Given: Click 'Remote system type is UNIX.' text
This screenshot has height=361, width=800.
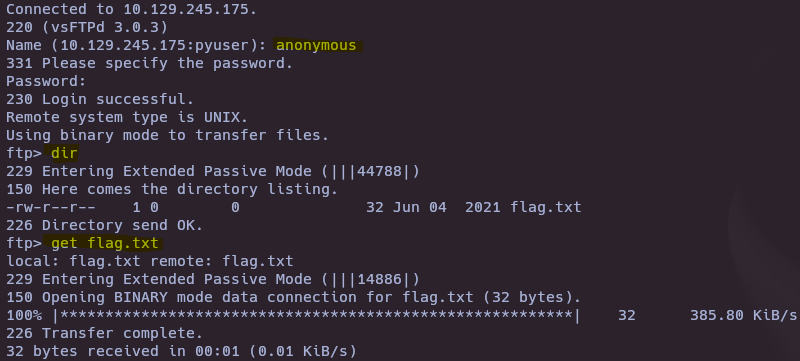Looking at the screenshot, I should click(x=127, y=117).
